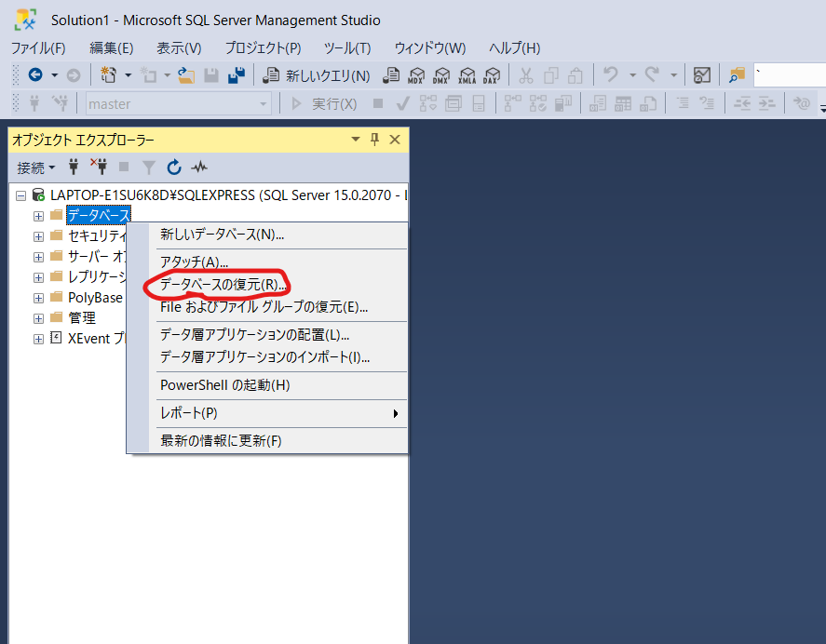Viewport: 826px width, 644px height.
Task: Expand the PolyBase folder node
Action: tap(38, 298)
